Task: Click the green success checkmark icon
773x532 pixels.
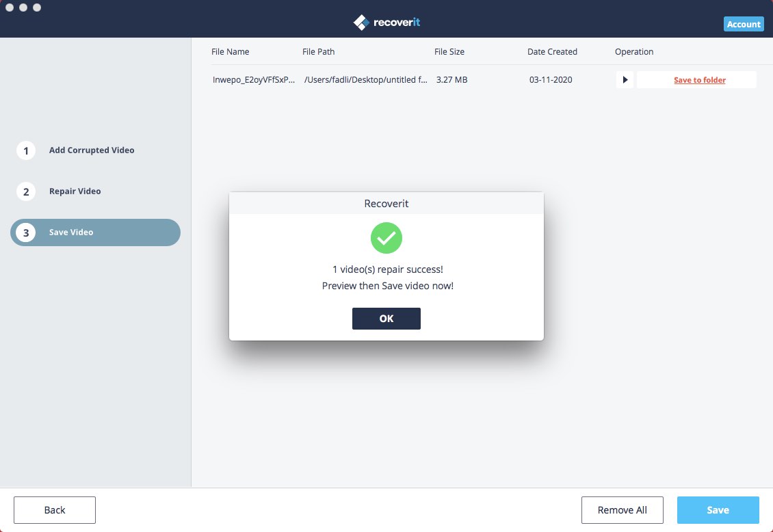Action: [x=386, y=238]
